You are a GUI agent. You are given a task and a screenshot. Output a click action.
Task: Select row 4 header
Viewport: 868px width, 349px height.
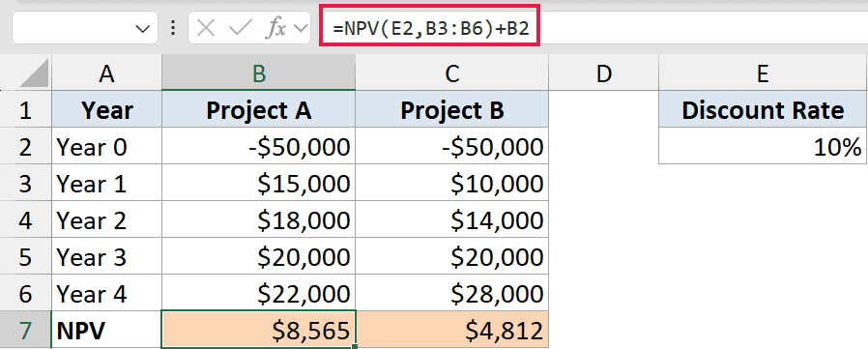[x=25, y=220]
